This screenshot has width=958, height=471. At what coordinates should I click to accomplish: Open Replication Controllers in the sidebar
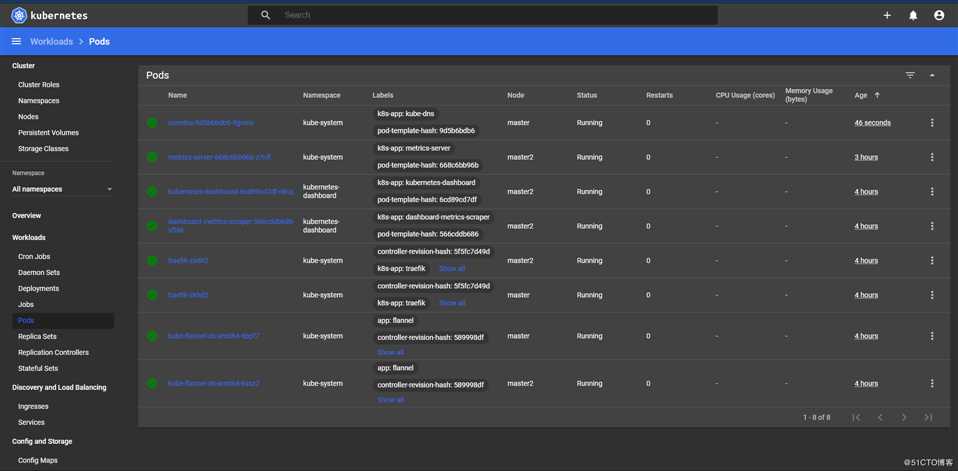coord(53,352)
